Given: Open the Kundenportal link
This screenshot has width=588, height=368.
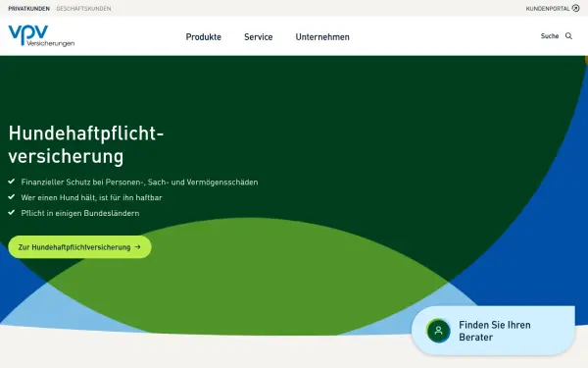Looking at the screenshot, I should tap(553, 8).
